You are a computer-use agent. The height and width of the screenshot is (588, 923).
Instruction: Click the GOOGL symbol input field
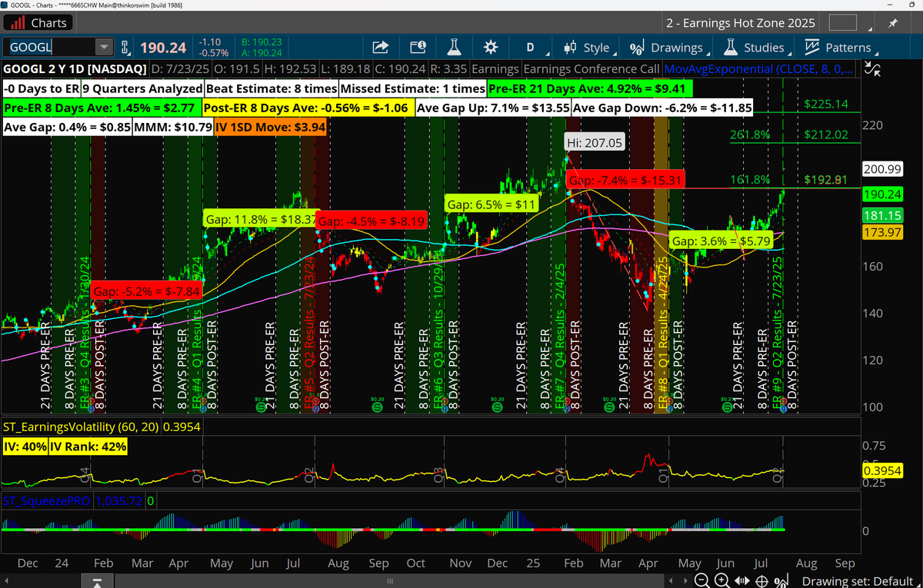click(x=48, y=48)
